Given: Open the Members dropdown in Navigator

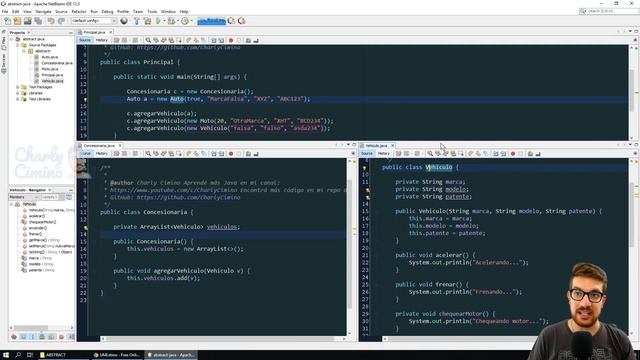Looking at the screenshot, I should [24, 197].
